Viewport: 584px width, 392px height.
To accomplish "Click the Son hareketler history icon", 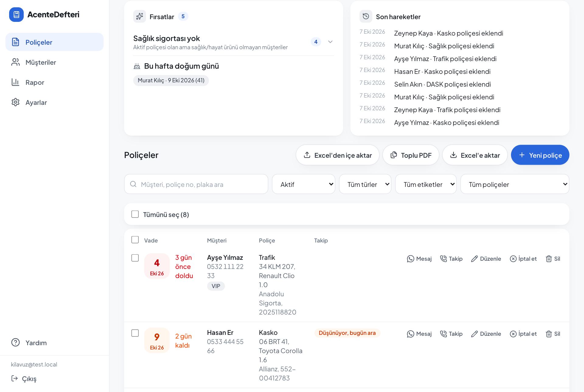I will click(x=366, y=16).
